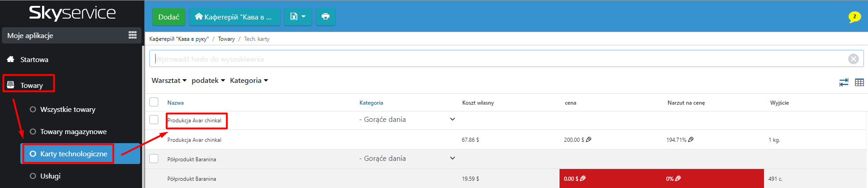Toggle the select-all checkbox in header

[x=154, y=102]
